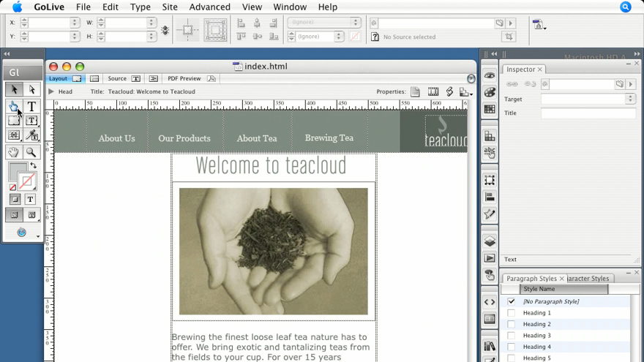Screen dimensions: 644x362
Task: Check the Heading 4 paragraph style
Action: (x=511, y=347)
